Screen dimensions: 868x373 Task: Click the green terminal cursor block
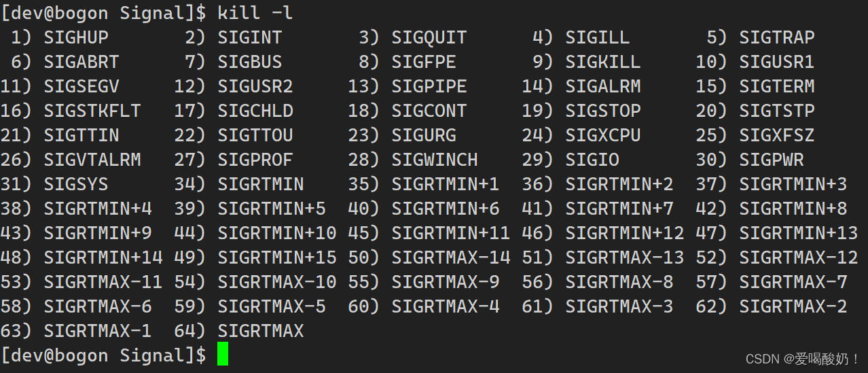pos(223,355)
